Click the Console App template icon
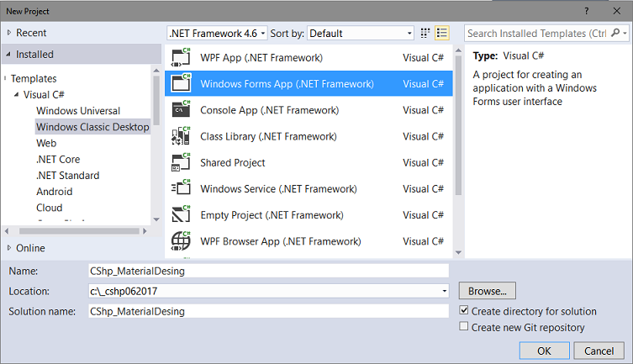This screenshot has width=633, height=364. coord(181,109)
